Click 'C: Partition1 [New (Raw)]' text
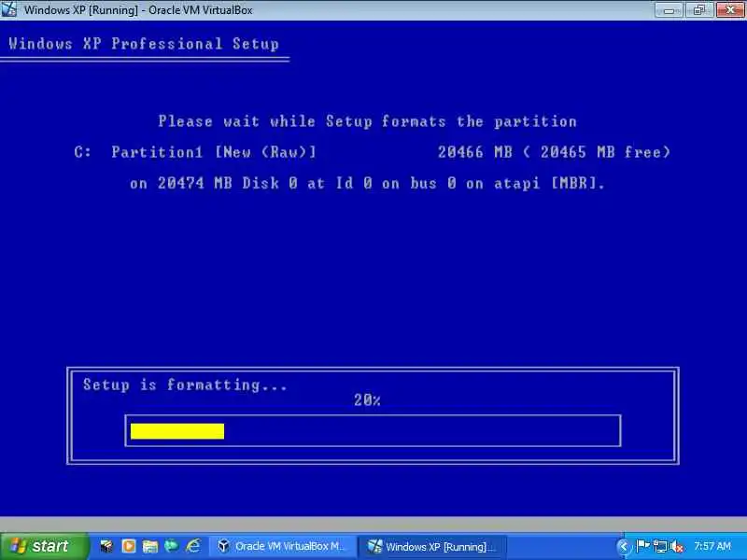Screen dimensions: 747x560 click(195, 152)
